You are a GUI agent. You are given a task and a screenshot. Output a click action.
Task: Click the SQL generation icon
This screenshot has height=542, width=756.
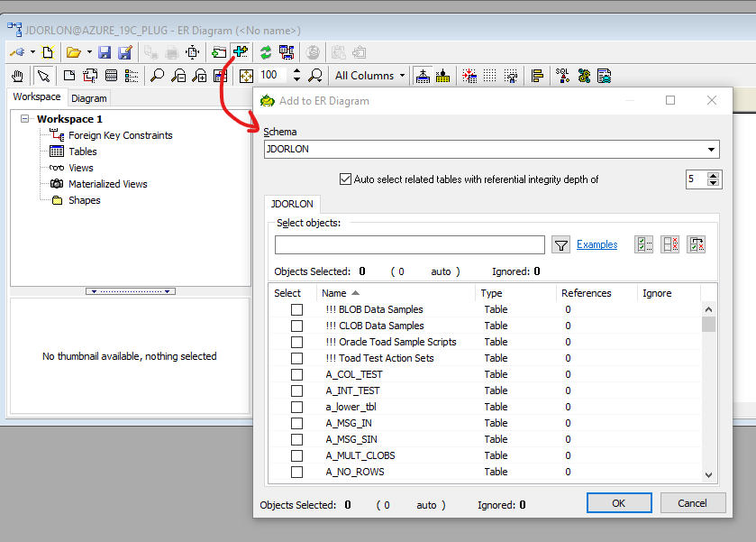click(562, 76)
